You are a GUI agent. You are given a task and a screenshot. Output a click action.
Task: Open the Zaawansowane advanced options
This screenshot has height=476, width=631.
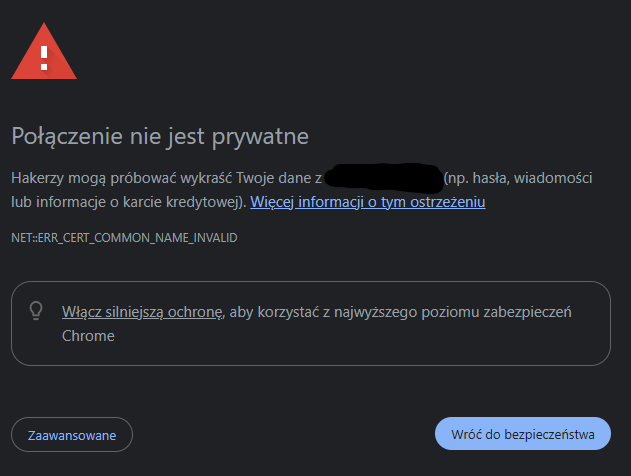tap(72, 435)
